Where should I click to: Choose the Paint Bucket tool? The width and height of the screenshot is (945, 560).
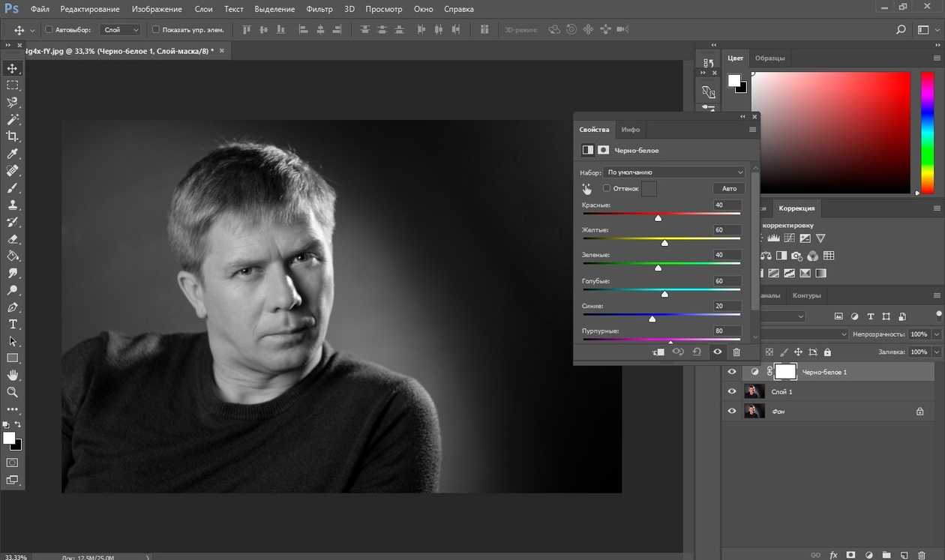12,256
